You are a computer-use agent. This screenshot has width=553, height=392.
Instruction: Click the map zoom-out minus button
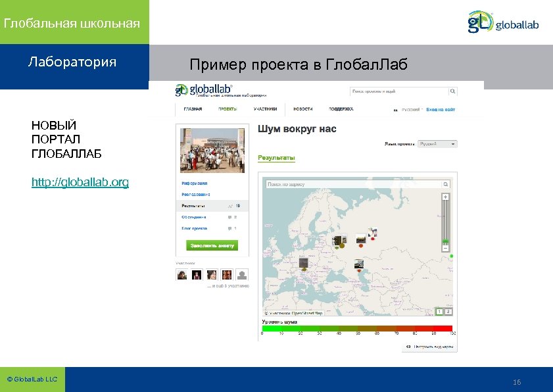445,248
